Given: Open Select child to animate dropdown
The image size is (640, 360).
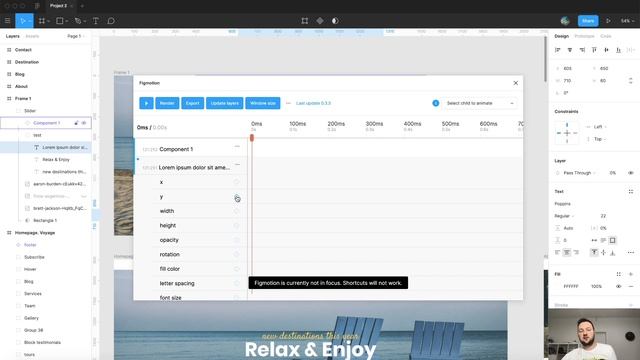Looking at the screenshot, I should pos(480,103).
